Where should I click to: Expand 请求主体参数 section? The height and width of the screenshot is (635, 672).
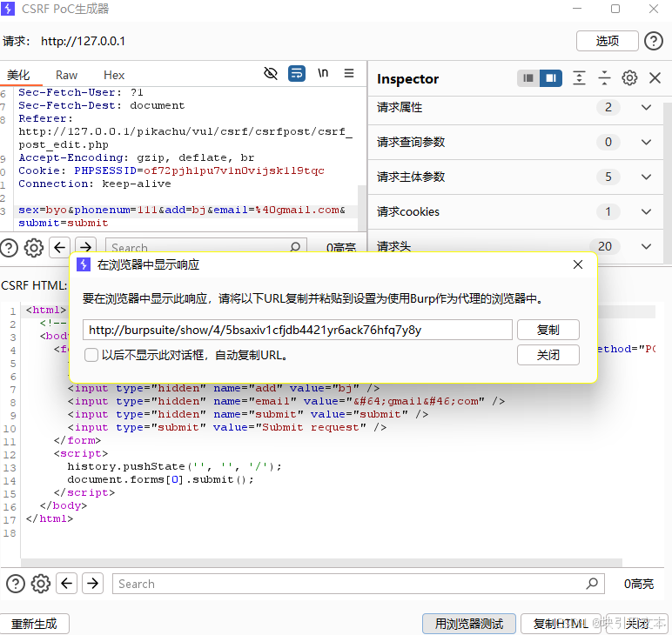click(646, 177)
